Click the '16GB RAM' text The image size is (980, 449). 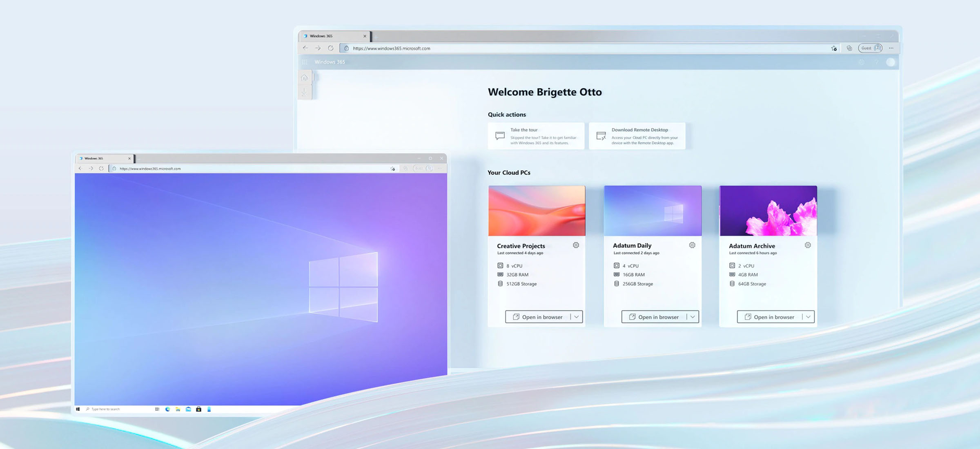634,275
